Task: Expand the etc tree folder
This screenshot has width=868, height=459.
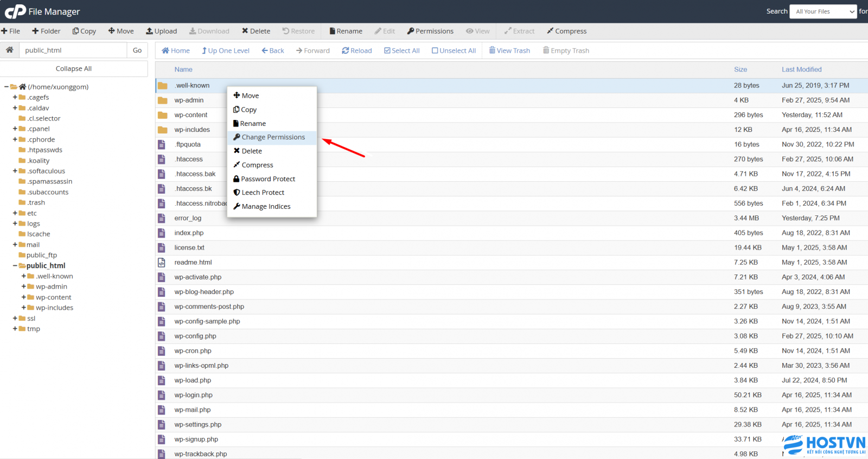Action: pyautogui.click(x=15, y=213)
